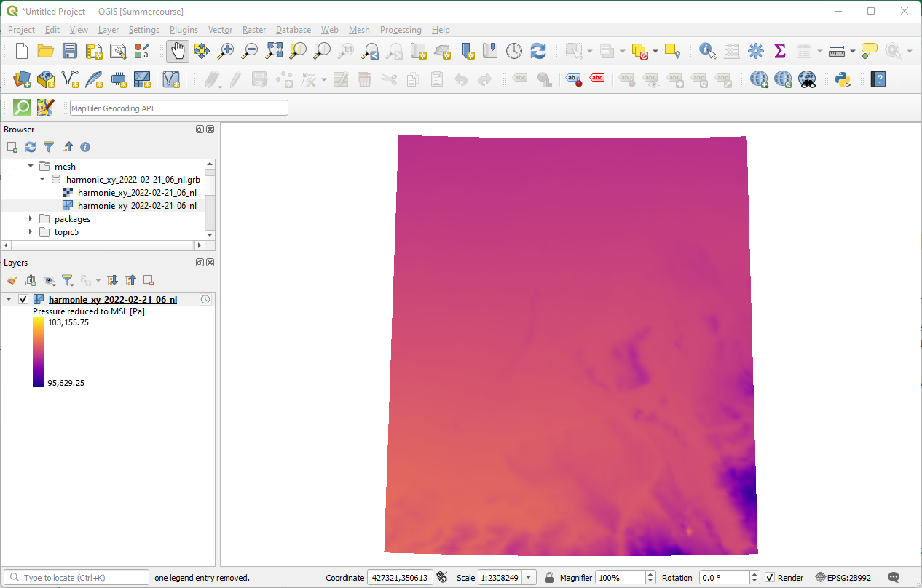
Task: Select the Pan Map tool
Action: click(x=177, y=51)
